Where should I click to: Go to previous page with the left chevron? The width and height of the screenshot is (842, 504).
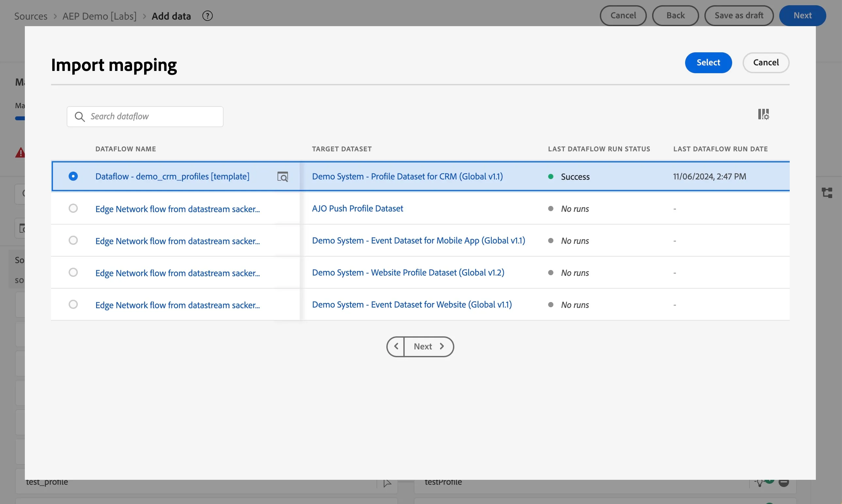click(396, 346)
